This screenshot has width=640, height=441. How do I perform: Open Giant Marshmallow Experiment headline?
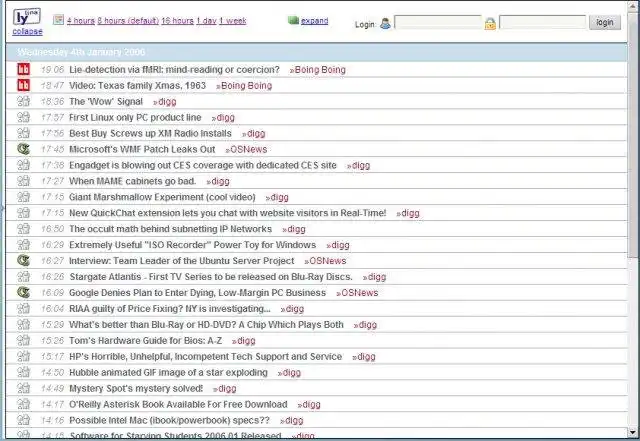162,197
